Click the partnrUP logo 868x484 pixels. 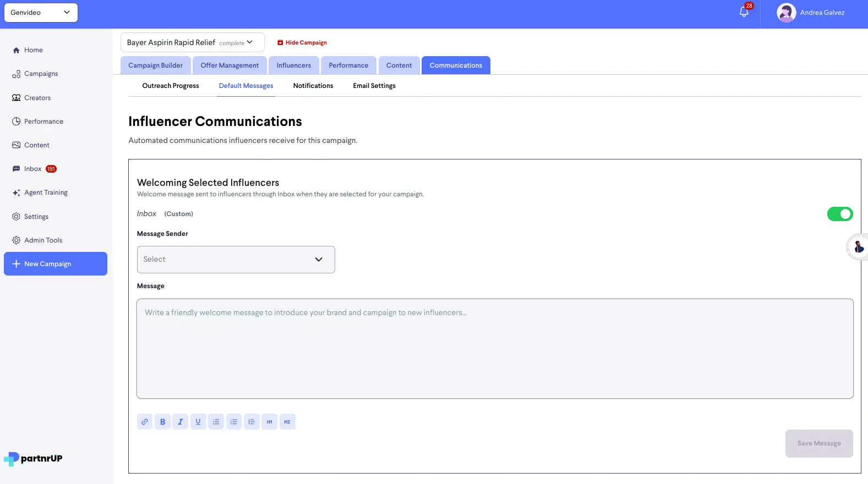[33, 459]
